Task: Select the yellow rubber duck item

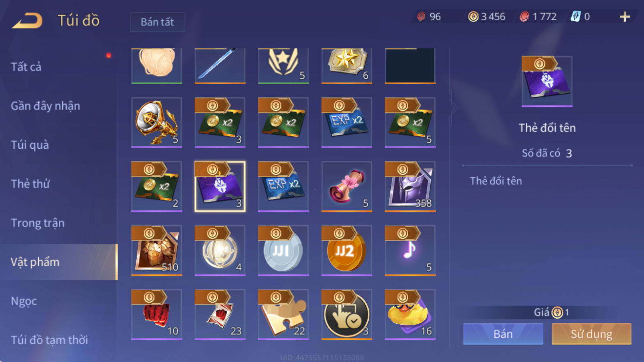Action: [410, 314]
